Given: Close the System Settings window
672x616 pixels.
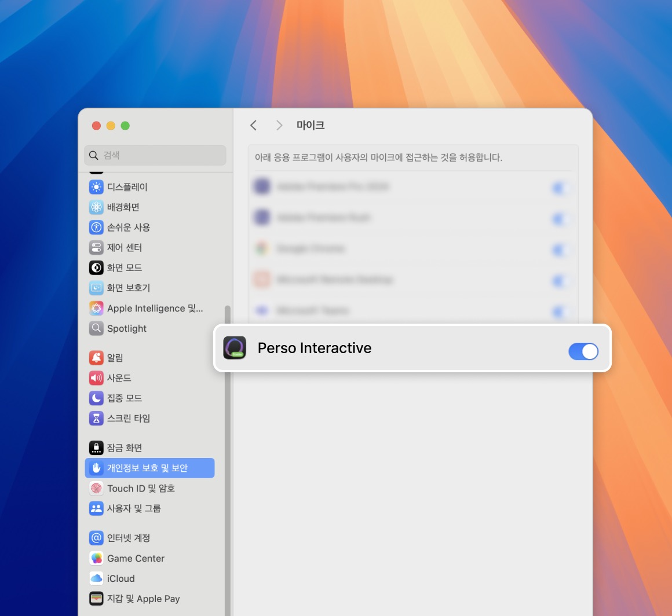Looking at the screenshot, I should coord(96,126).
